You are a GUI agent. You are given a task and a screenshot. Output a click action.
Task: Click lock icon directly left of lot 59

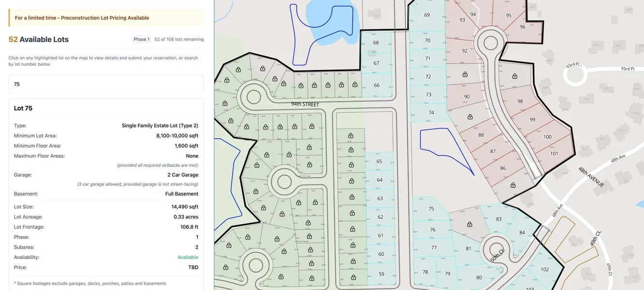pos(353,277)
